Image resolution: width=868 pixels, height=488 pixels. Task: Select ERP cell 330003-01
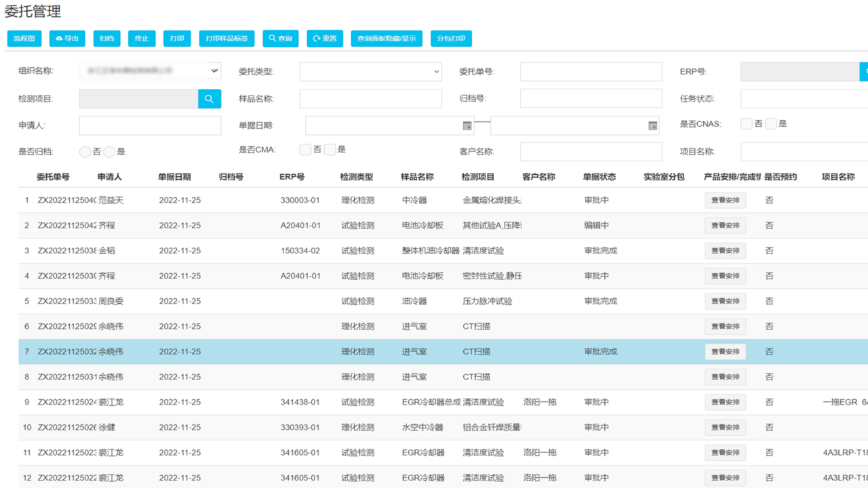pyautogui.click(x=300, y=201)
